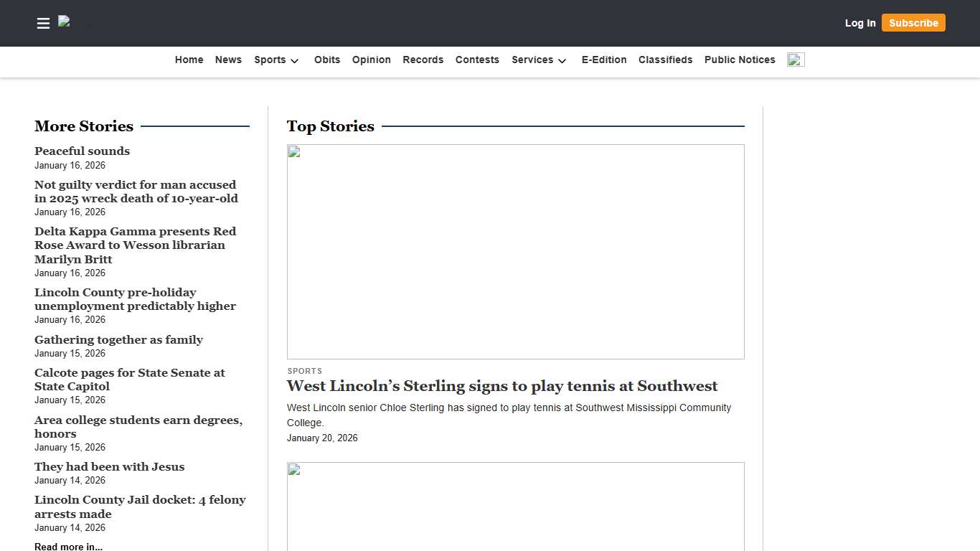Click the site logo in header
Viewport: 980px width, 551px height.
coord(65,22)
